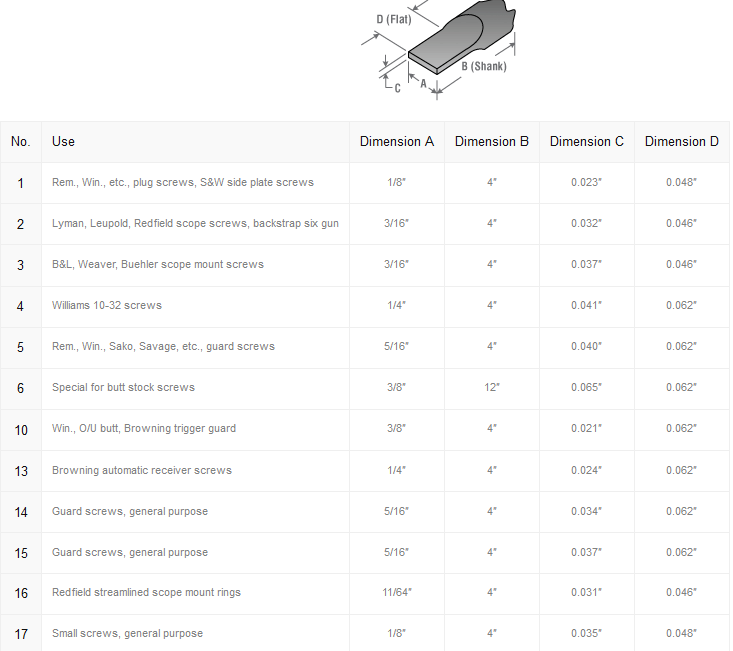Select "Win., O/U butt, Browning trigger guard"
This screenshot has width=733, height=651.
[x=144, y=428]
